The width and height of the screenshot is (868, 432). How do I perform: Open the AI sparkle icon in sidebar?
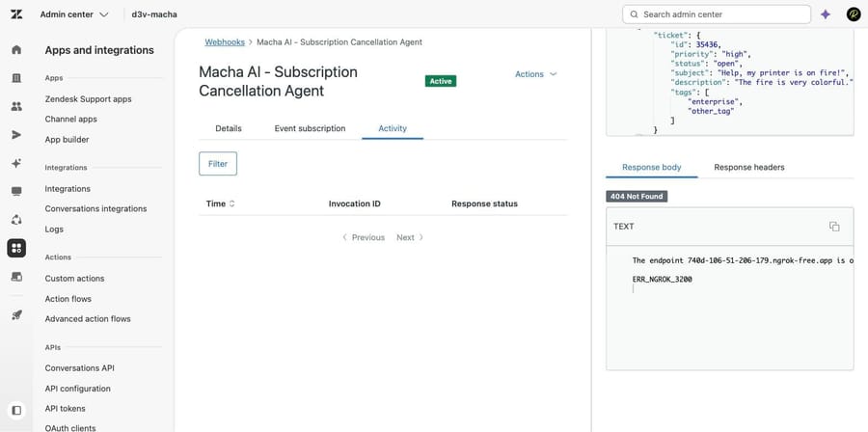pyautogui.click(x=16, y=163)
